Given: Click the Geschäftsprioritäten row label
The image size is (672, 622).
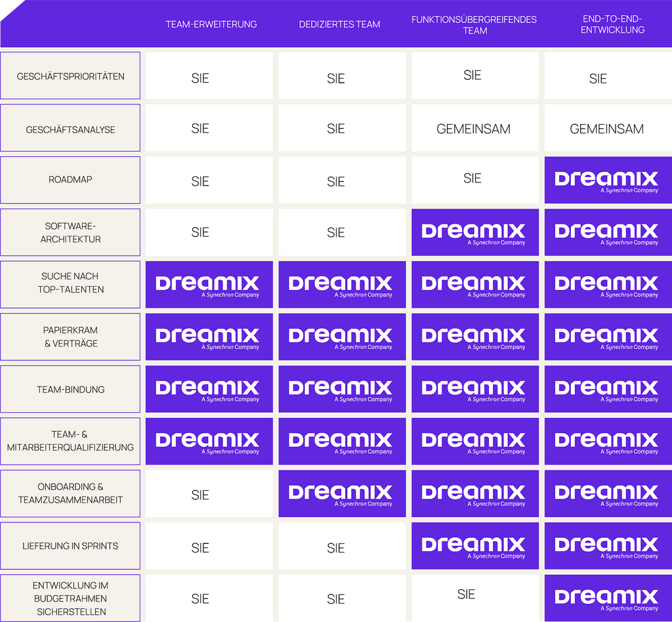Looking at the screenshot, I should [70, 76].
